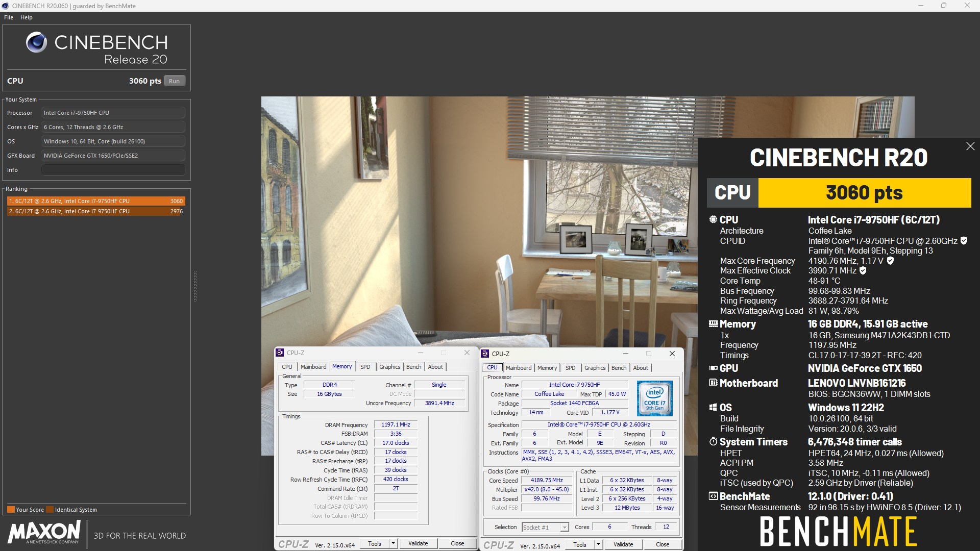The image size is (980, 551).
Task: Open About tab in right CPU-Z
Action: pos(641,368)
